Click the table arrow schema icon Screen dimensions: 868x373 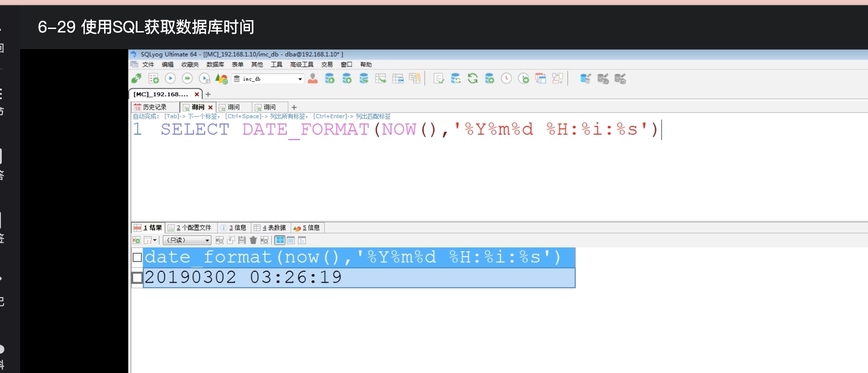tap(381, 79)
